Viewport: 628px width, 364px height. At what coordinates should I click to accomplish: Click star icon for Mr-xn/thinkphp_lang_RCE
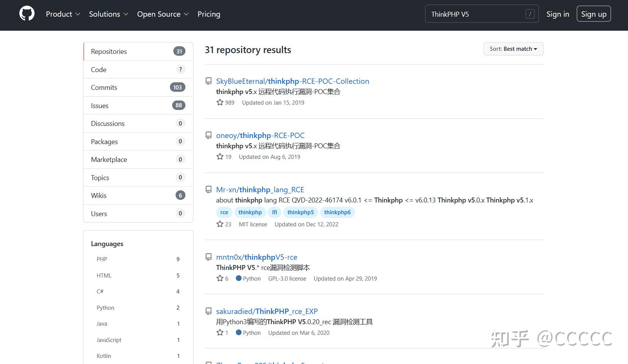click(220, 224)
